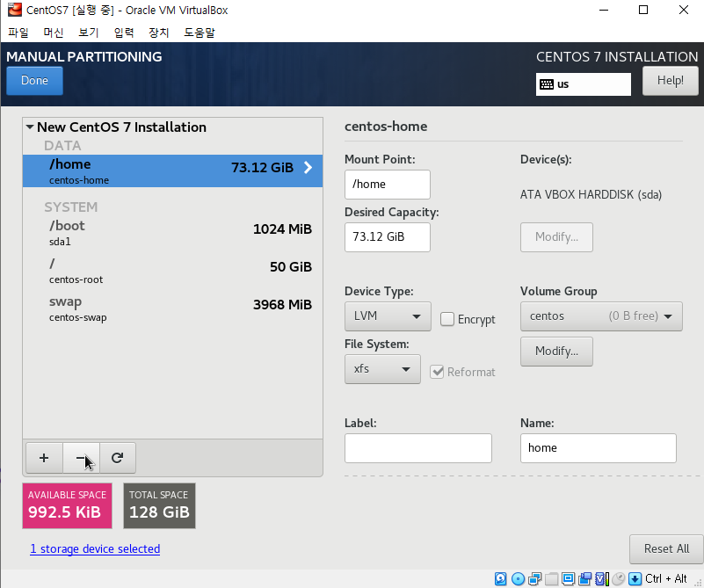Screen dimensions: 704x588
Task: Click the Reset All button
Action: [x=666, y=549]
